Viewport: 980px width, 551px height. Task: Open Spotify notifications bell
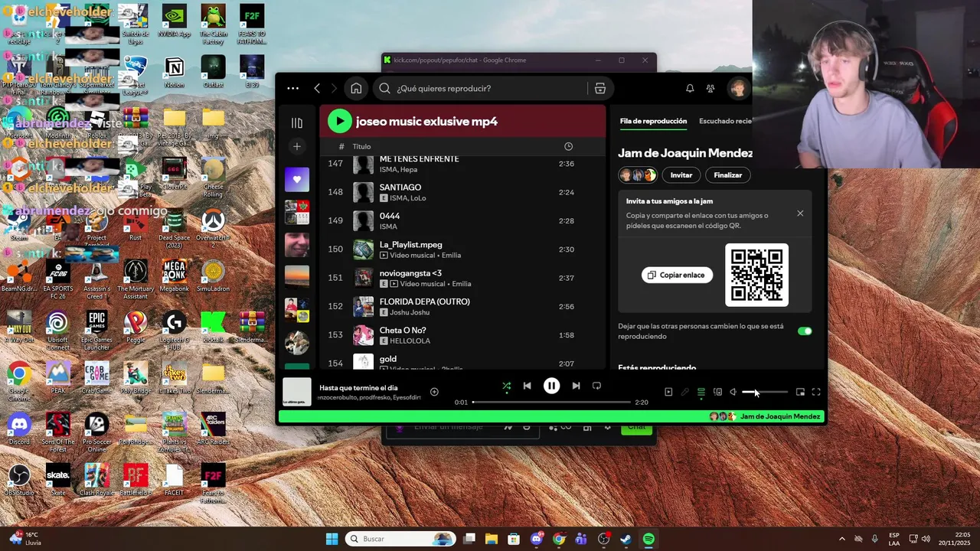(690, 88)
